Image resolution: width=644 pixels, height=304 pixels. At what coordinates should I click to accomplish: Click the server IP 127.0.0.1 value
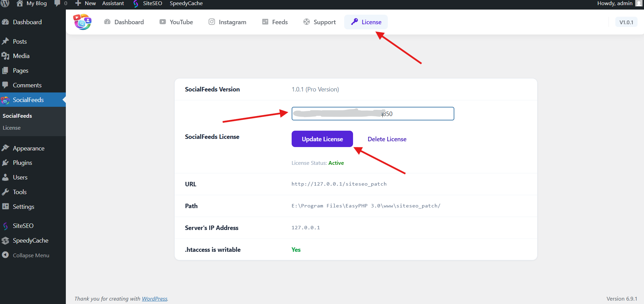(306, 228)
